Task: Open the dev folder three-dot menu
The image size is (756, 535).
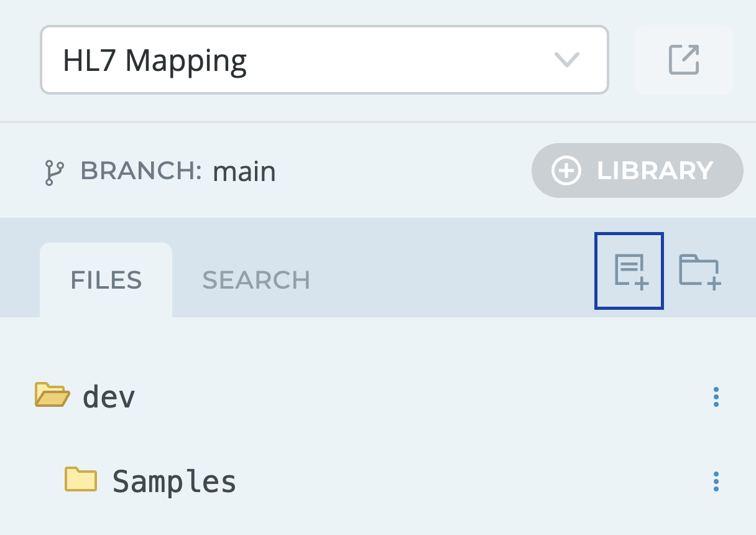Action: [716, 396]
